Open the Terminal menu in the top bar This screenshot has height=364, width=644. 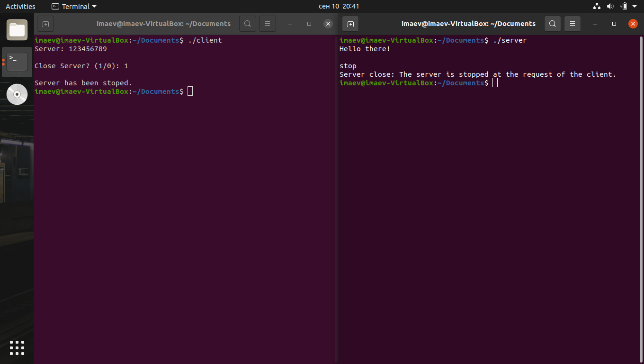(x=73, y=6)
